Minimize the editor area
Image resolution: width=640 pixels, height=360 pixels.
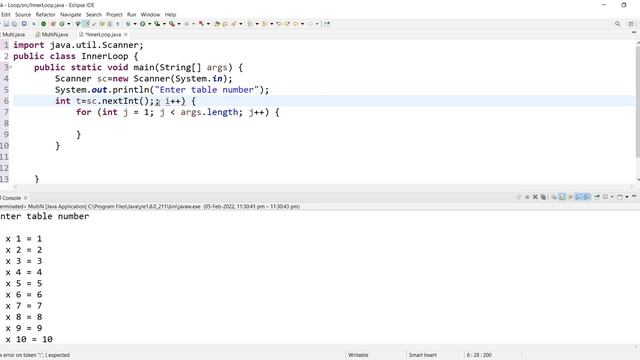(x=634, y=32)
